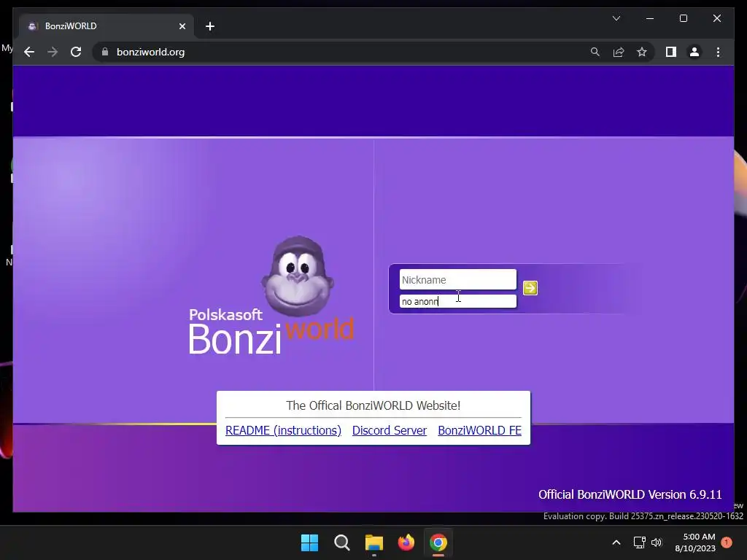
Task: Go back with the browser back arrow
Action: (29, 52)
